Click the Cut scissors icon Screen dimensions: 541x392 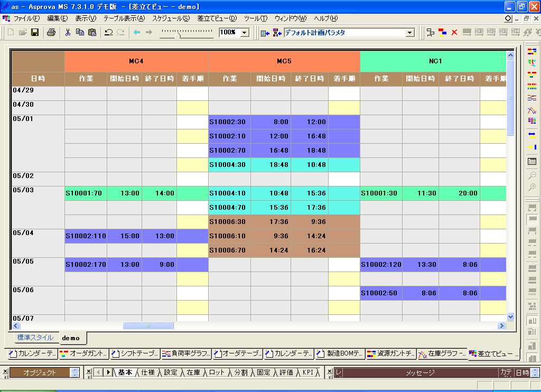[x=68, y=32]
